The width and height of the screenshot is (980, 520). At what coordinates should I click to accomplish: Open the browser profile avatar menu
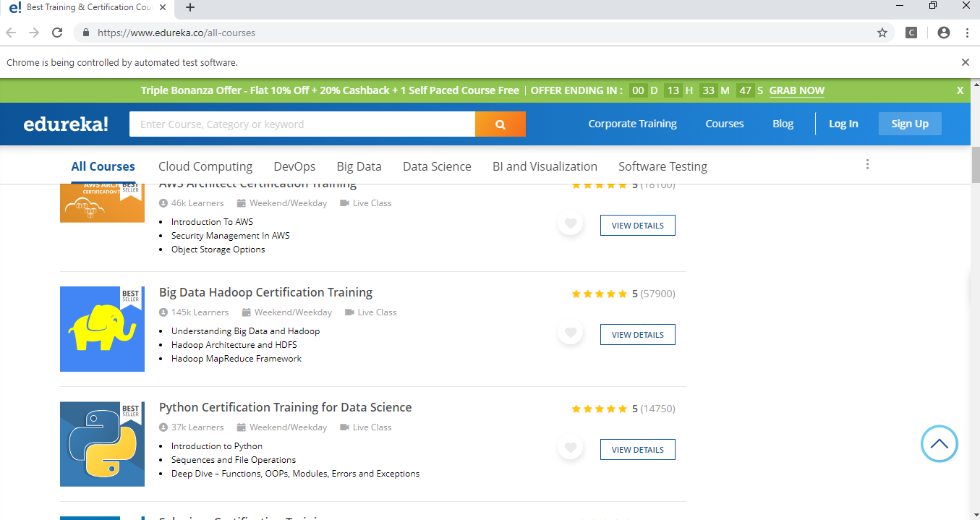point(942,33)
